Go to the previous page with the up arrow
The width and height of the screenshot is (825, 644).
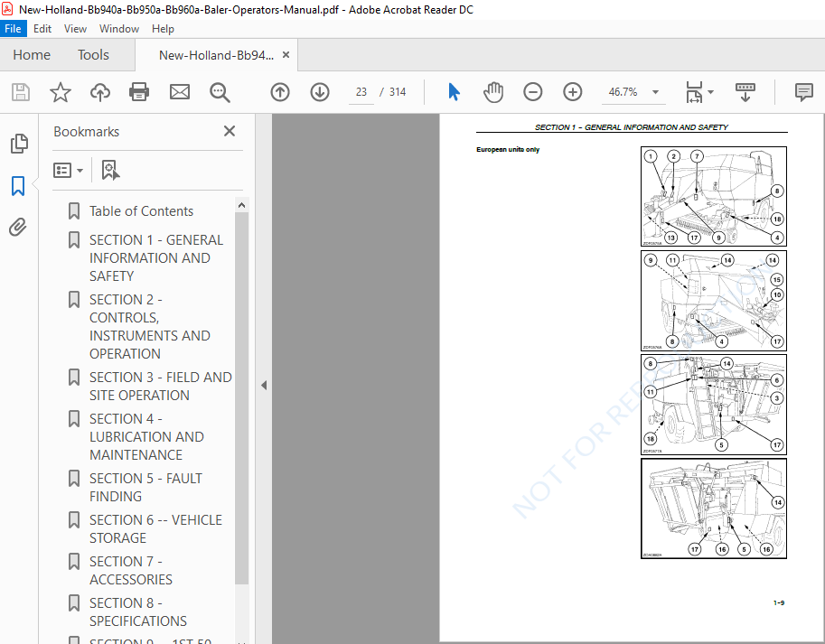(280, 92)
